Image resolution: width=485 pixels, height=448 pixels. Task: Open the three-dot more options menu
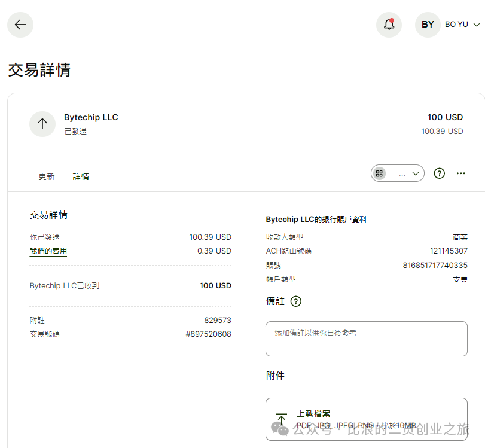coord(461,173)
